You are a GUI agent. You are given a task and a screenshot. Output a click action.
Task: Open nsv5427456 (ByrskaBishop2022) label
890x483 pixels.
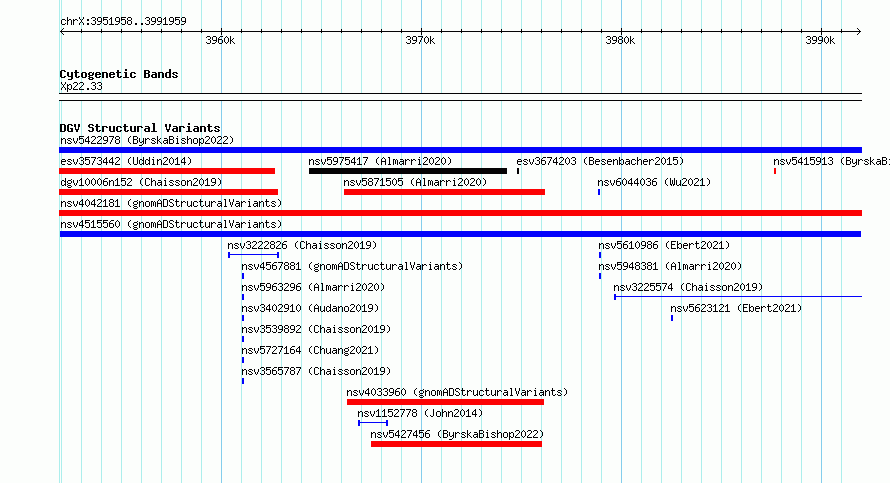tap(457, 434)
